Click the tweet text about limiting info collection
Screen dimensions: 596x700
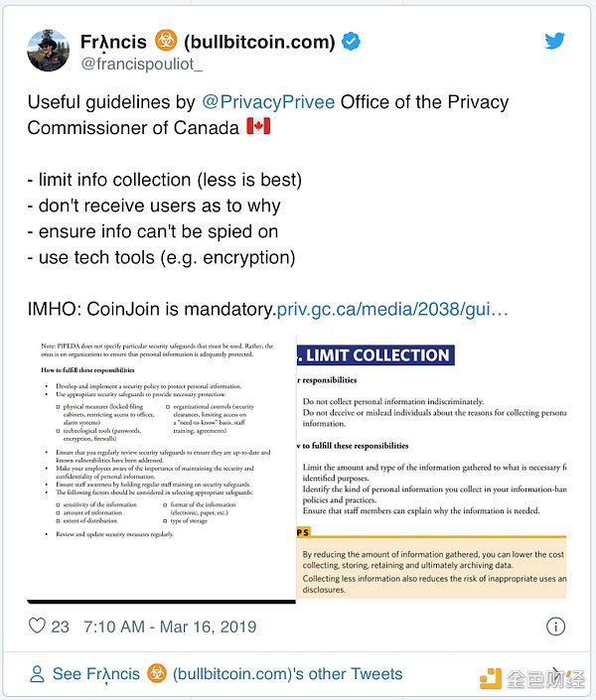coord(164,180)
